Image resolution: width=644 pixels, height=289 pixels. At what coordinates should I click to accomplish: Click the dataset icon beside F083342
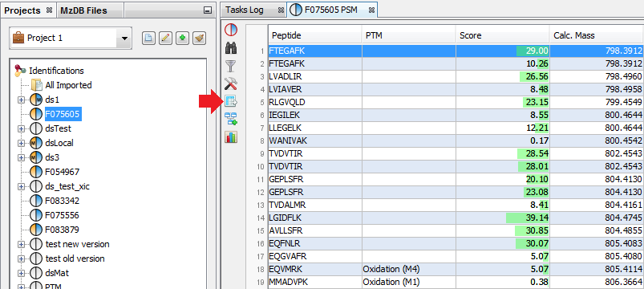pyautogui.click(x=36, y=201)
